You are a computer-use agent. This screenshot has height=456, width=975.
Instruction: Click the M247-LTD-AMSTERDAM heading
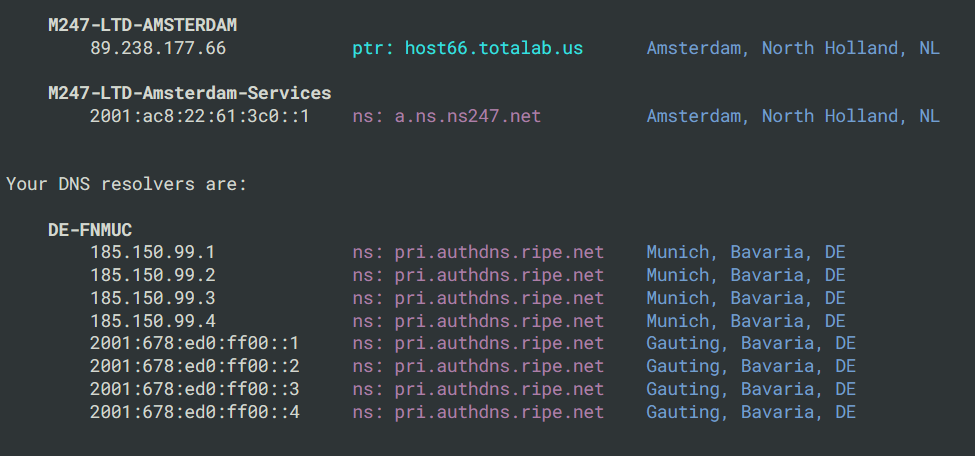pyautogui.click(x=142, y=25)
